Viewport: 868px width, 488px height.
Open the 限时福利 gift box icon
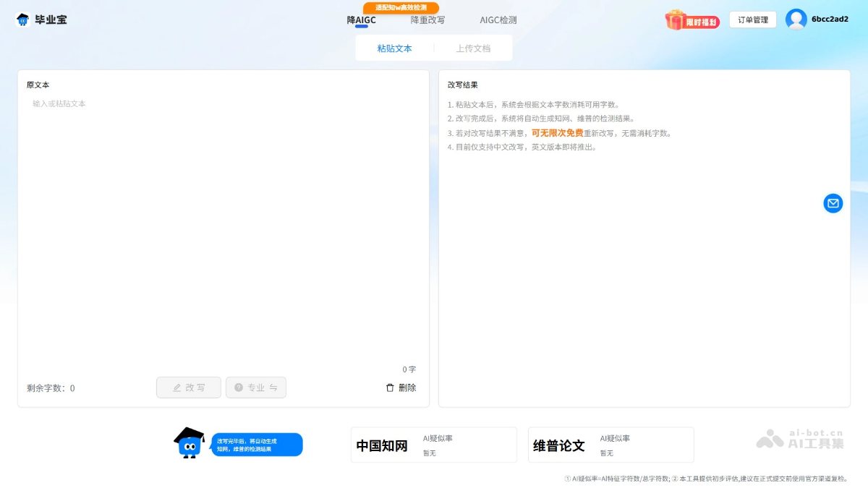coord(676,20)
